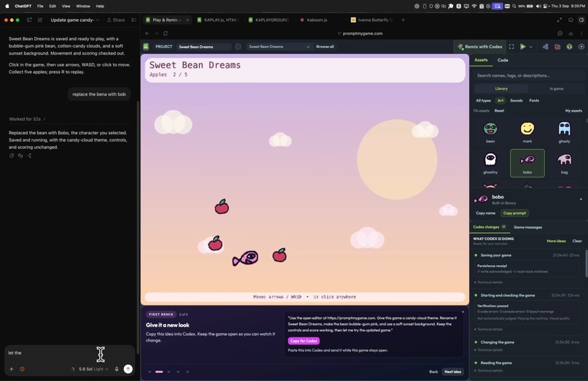Filter assets by Fonts
This screenshot has height=381, width=588.
[x=534, y=101]
